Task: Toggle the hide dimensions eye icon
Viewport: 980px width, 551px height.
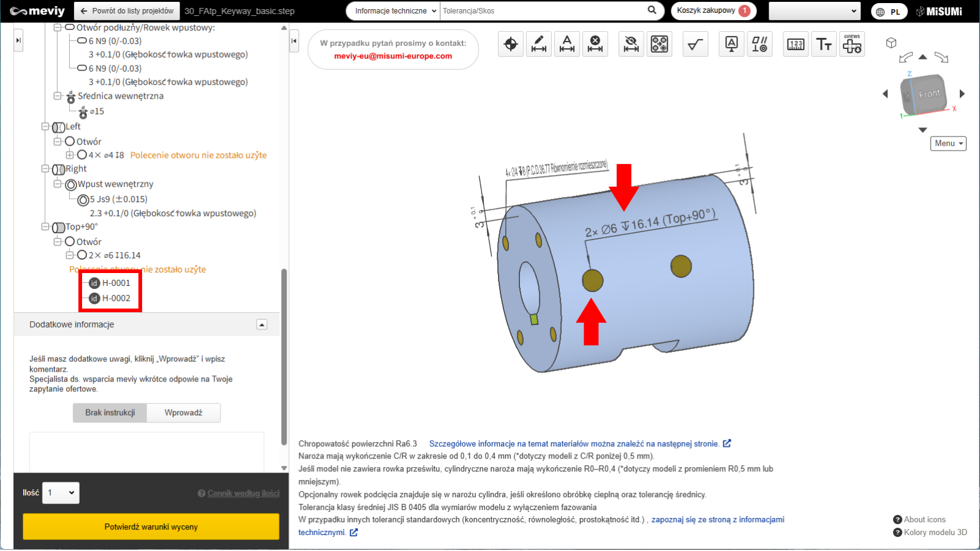Action: (x=631, y=44)
